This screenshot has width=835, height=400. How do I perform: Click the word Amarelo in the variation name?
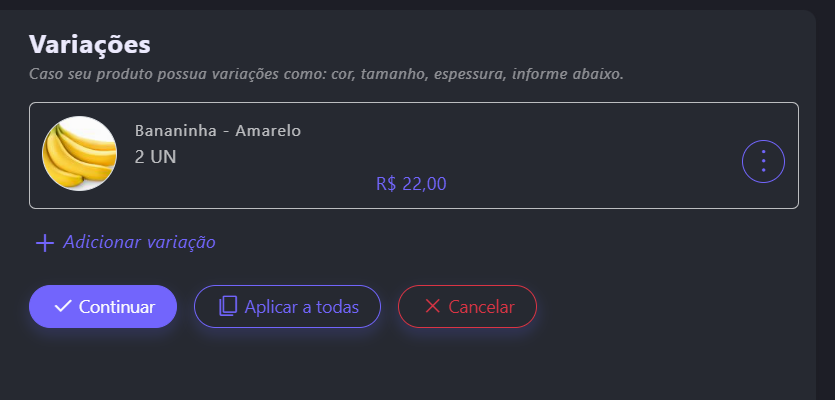pyautogui.click(x=268, y=131)
